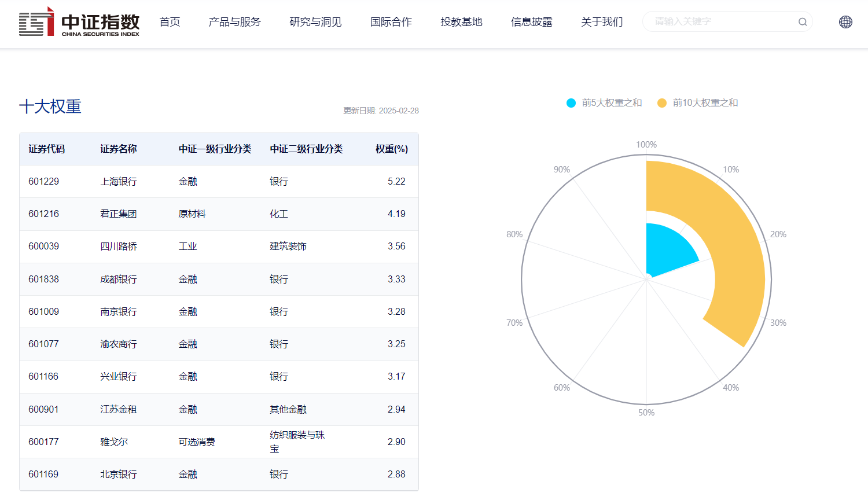The image size is (868, 500).
Task: Click stock code 601229
Action: (43, 181)
